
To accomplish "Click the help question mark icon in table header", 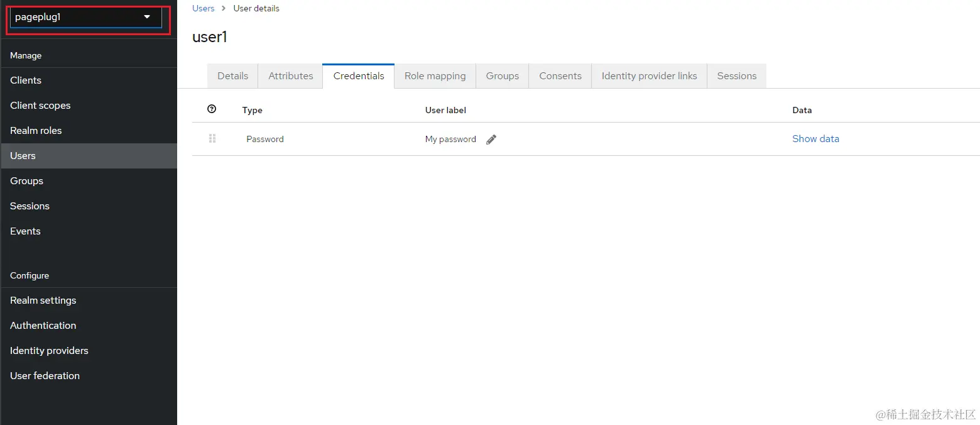I will (x=212, y=109).
